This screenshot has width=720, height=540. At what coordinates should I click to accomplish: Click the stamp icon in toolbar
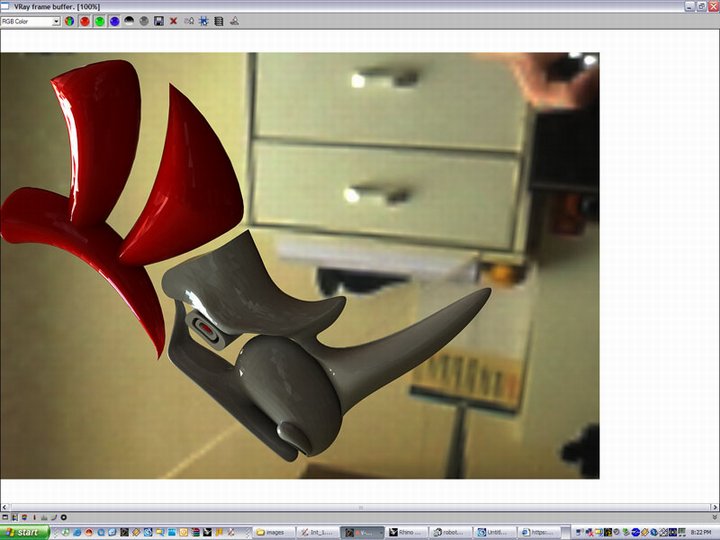click(234, 20)
